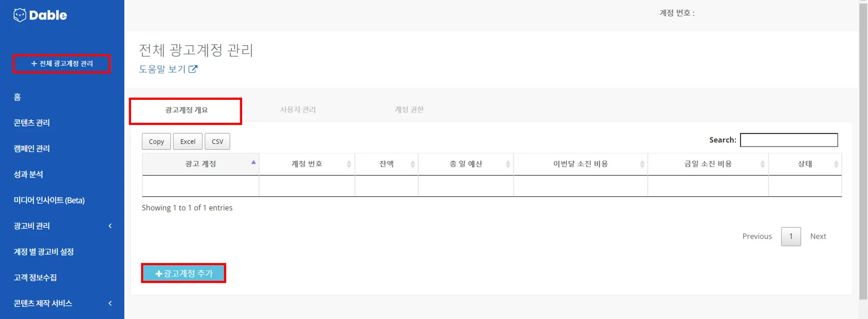Expand the 콘텐츠 제작 서비스 sidebar menu
Screen dimensions: 868x319
coord(110,303)
